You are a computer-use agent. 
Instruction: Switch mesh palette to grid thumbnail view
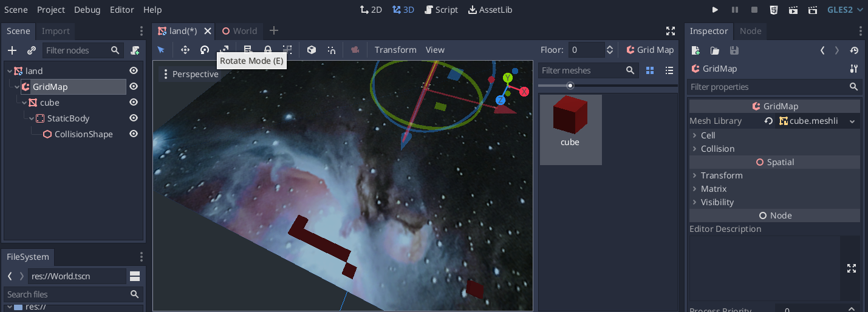pos(650,70)
